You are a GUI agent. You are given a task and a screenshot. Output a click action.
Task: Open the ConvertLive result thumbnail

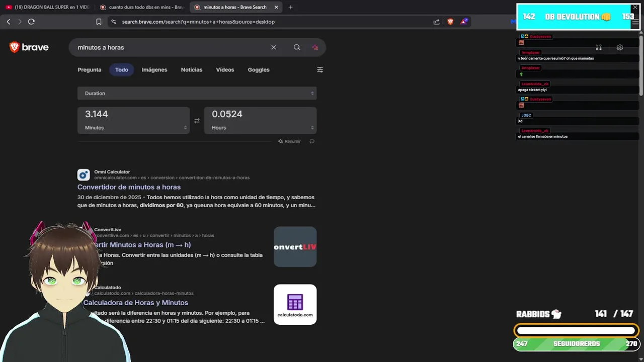[x=295, y=247]
